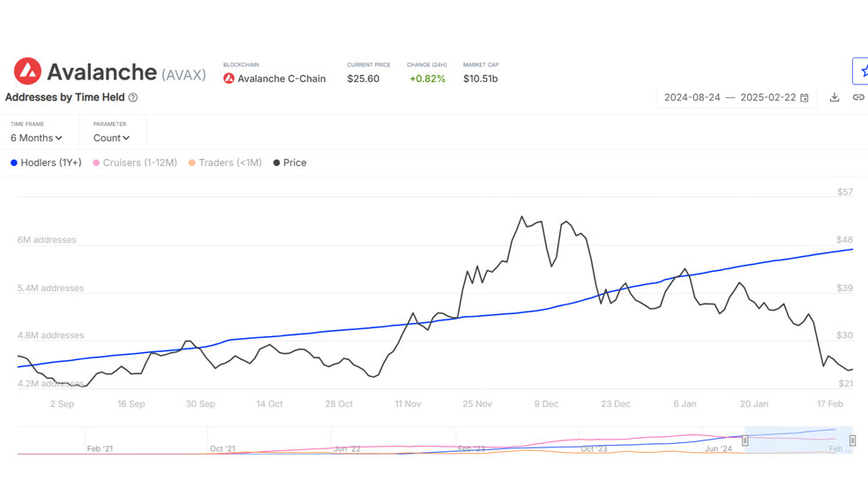Toggle the Traders (<1M) series

coord(225,162)
